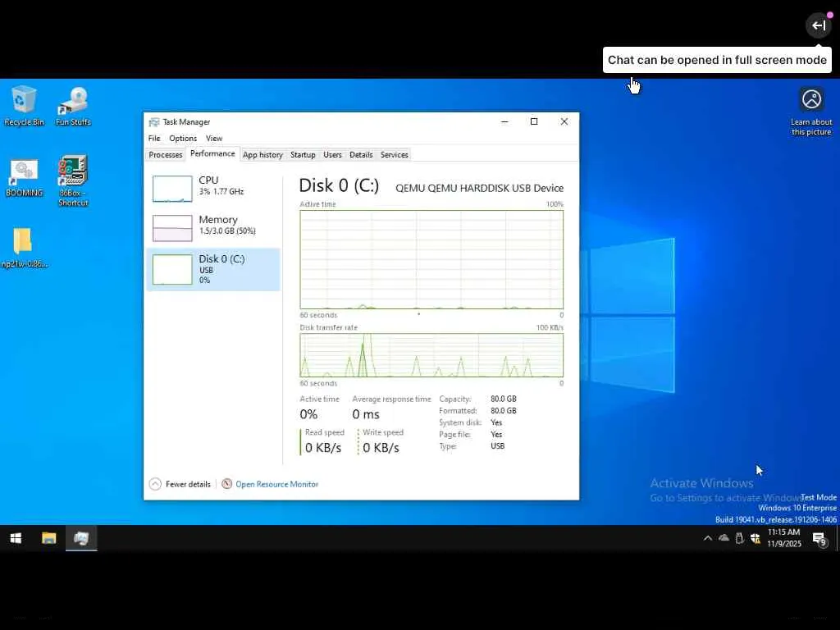
Task: Click the Write speed 0 KB/s value
Action: click(x=381, y=448)
